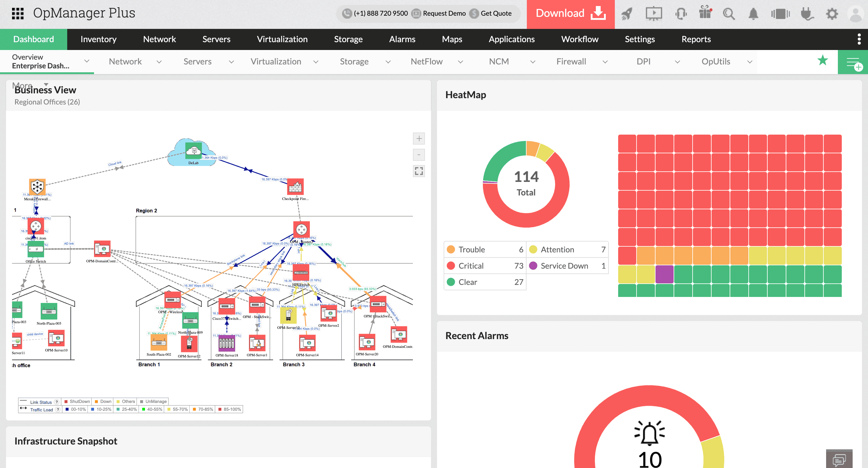This screenshot has width=868, height=468.
Task: Open the Workflow main tab
Action: 580,39
